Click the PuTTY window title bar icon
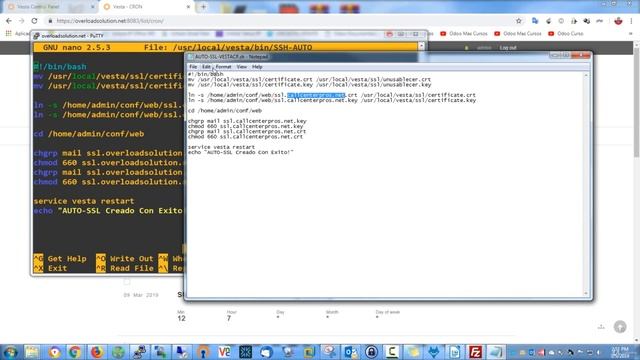 [37, 36]
